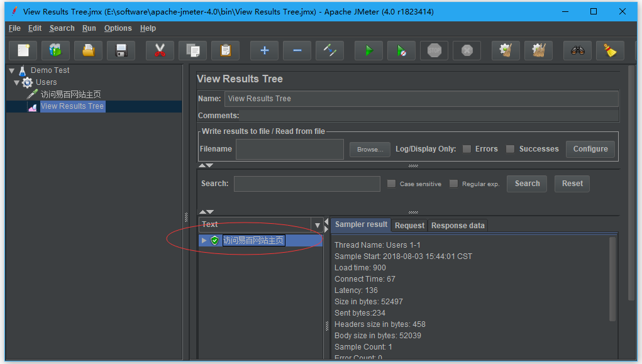This screenshot has width=642, height=364.
Task: Click the New test plan toolbar icon
Action: (x=23, y=50)
